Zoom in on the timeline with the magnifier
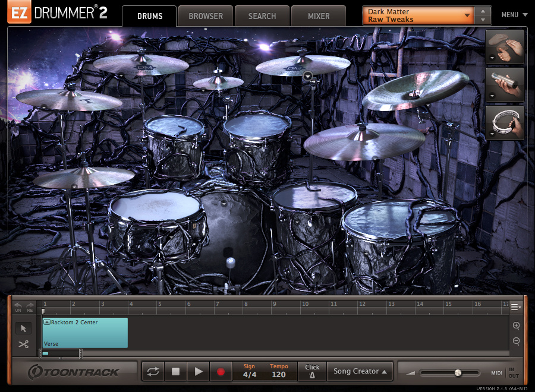Screen dimensions: 535x392 [x=516, y=326]
